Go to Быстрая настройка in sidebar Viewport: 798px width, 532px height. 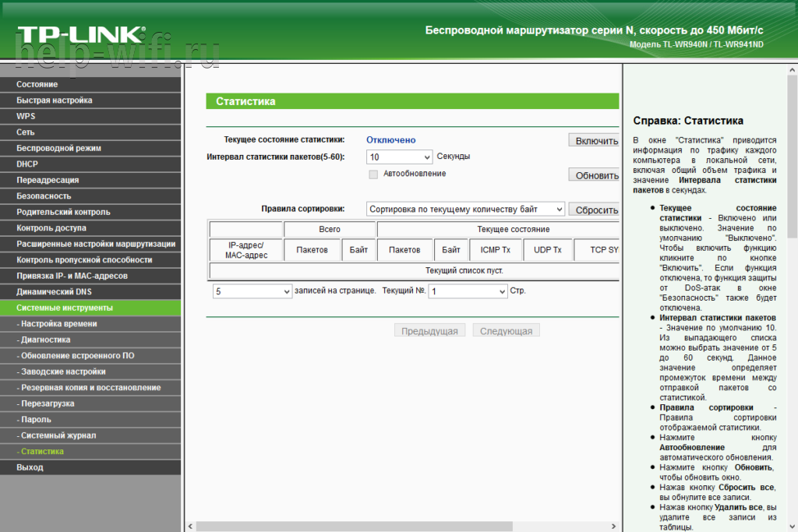(55, 100)
